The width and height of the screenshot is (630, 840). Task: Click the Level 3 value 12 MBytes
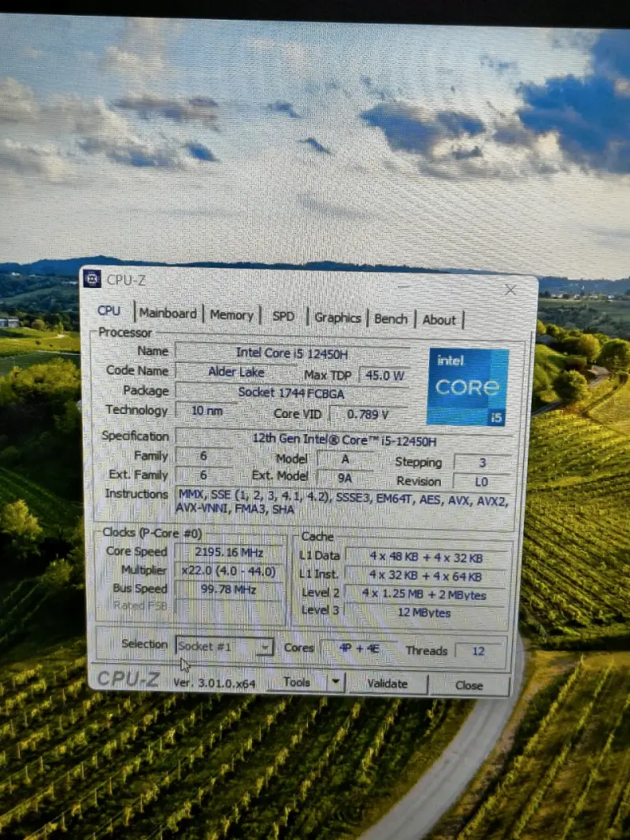(x=425, y=612)
